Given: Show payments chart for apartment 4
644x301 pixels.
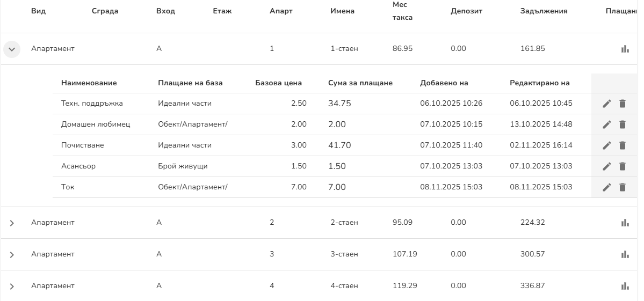Looking at the screenshot, I should [x=625, y=286].
